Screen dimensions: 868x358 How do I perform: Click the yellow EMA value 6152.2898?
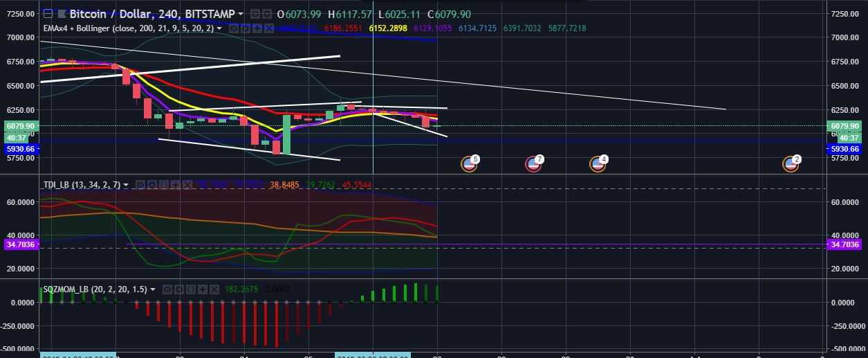387,28
